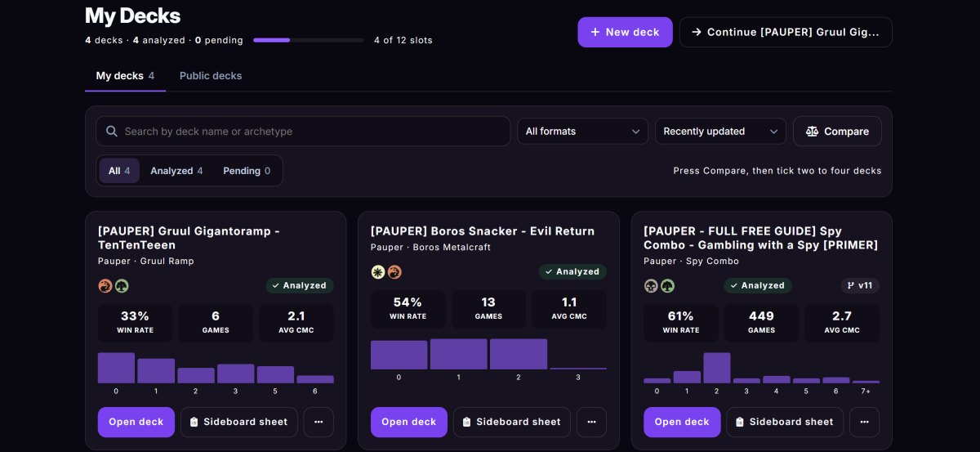Click 'Pauper · Gruul Ramp' subtitle

pos(146,262)
